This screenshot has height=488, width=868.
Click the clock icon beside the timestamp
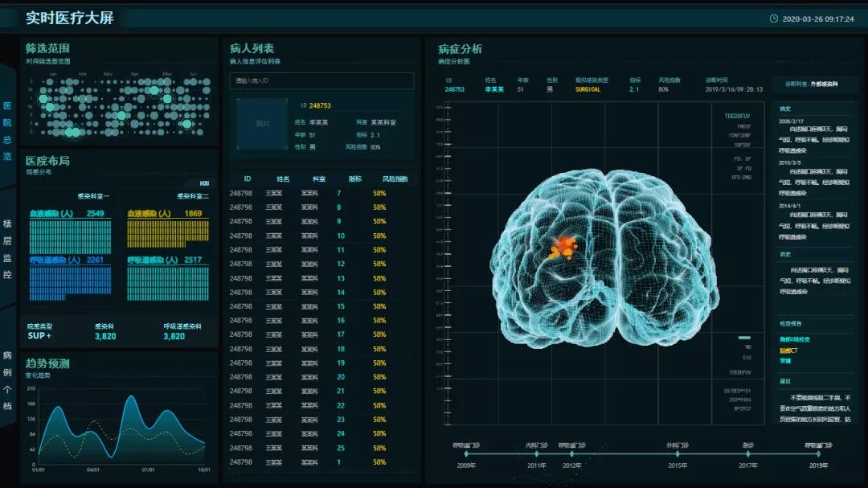click(774, 18)
